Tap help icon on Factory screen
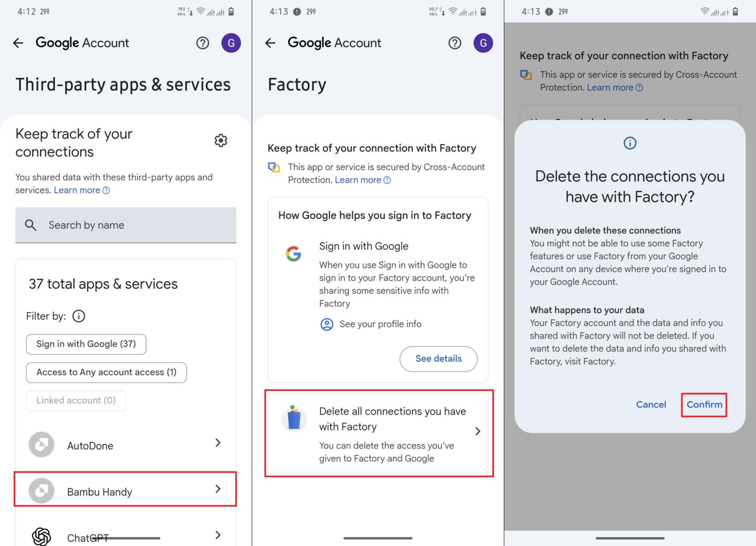The height and width of the screenshot is (546, 756). click(455, 43)
